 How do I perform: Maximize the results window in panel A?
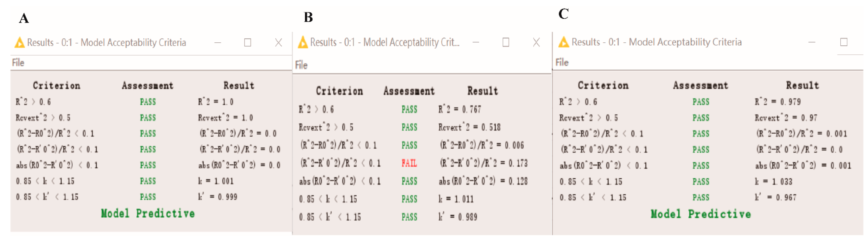point(248,43)
